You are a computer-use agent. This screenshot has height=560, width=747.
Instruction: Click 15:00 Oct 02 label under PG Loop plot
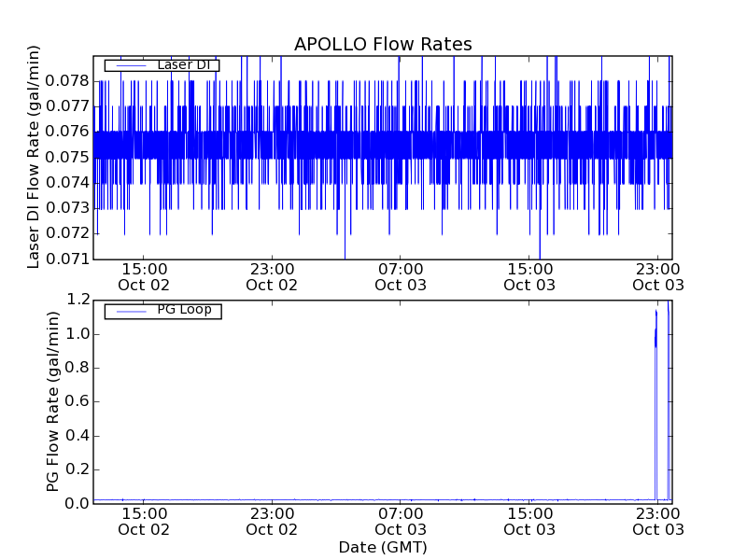click(x=144, y=521)
